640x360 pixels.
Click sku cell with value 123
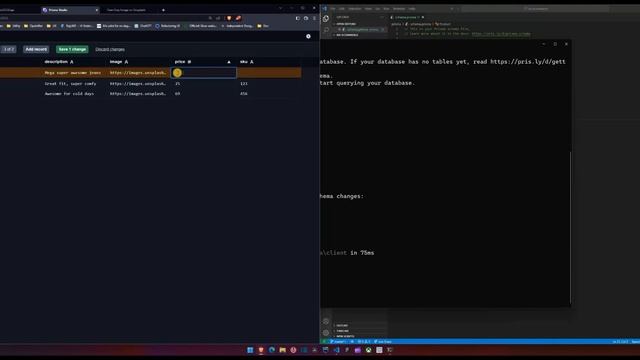coord(244,83)
